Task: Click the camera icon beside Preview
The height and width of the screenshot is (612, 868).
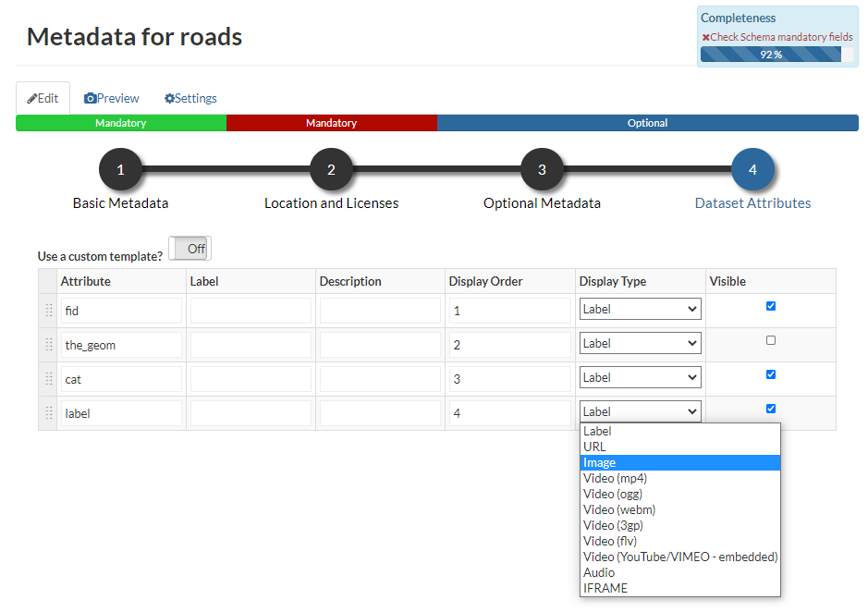Action: coord(90,97)
